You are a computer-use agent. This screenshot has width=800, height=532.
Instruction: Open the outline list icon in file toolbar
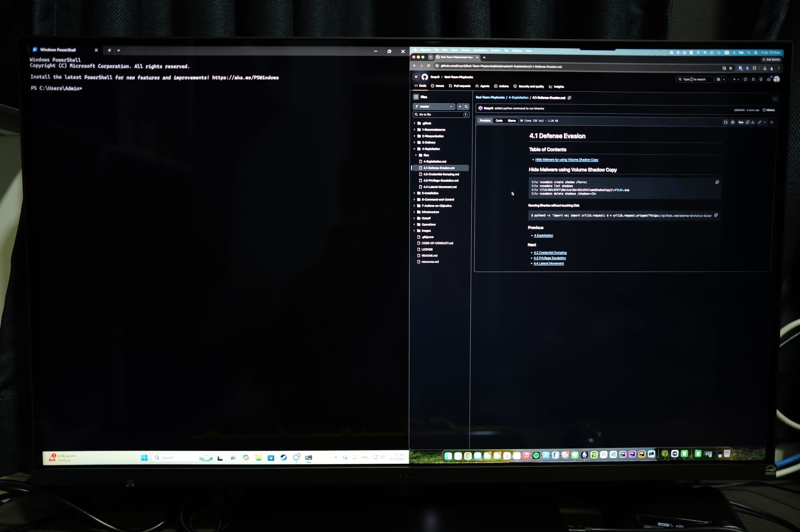(x=772, y=122)
